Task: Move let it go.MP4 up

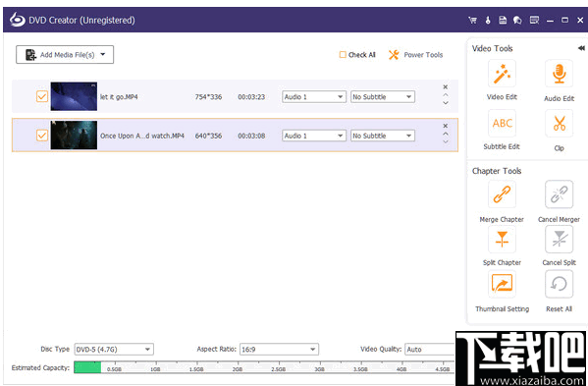Action: point(445,95)
